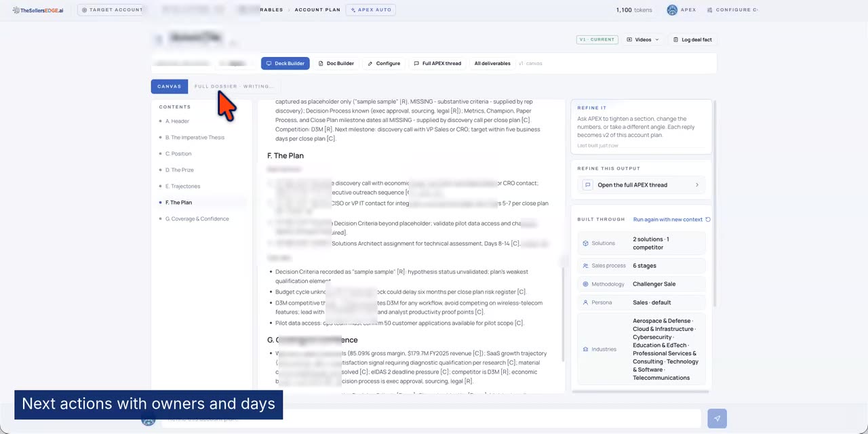Click the Doc Builder document icon
Viewport: 868px width, 434px height.
pyautogui.click(x=321, y=63)
